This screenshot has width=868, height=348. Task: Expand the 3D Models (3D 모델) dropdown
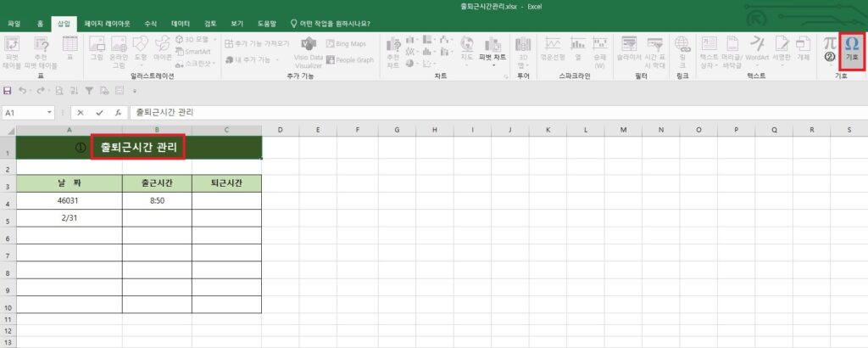214,39
